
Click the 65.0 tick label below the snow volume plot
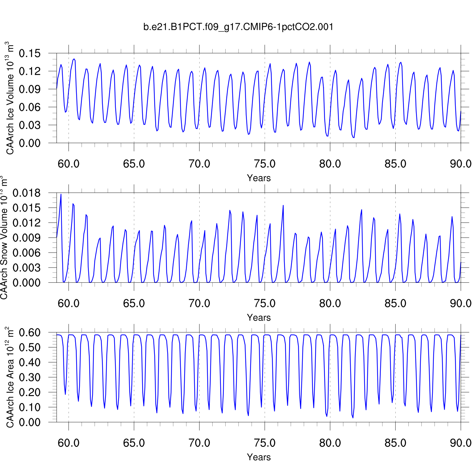[134, 304]
